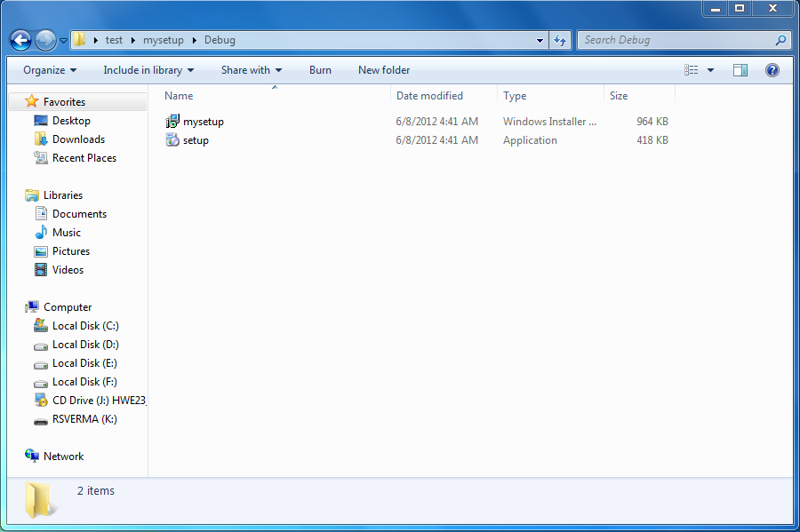Create a new folder using New folder

click(x=383, y=70)
